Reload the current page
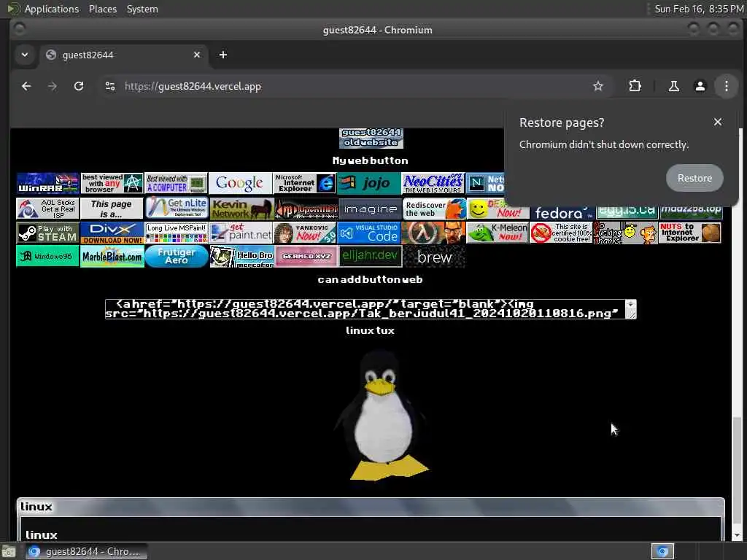Screen dimensions: 747x560 [x=79, y=86]
